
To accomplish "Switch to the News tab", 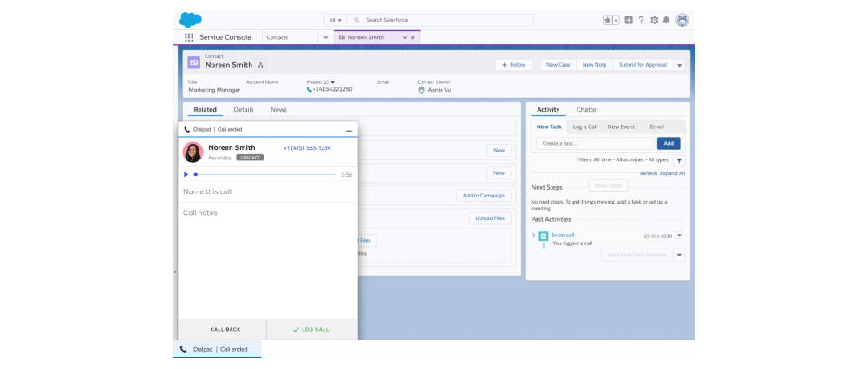I will pos(278,109).
